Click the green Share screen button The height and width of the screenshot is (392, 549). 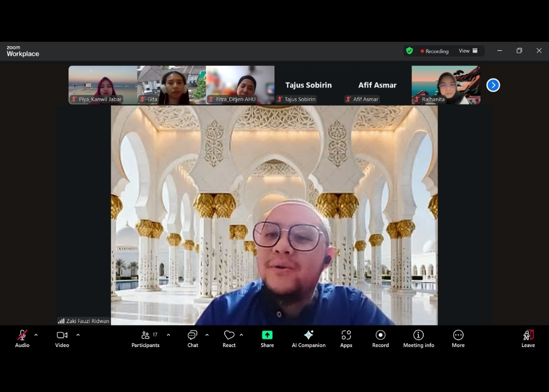tap(267, 338)
